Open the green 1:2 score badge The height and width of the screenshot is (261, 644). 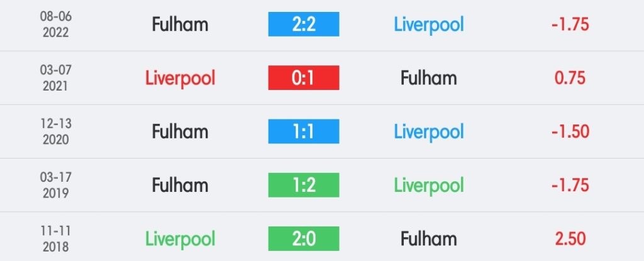304,185
